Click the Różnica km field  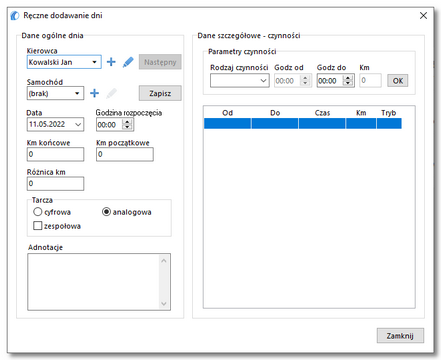point(55,184)
